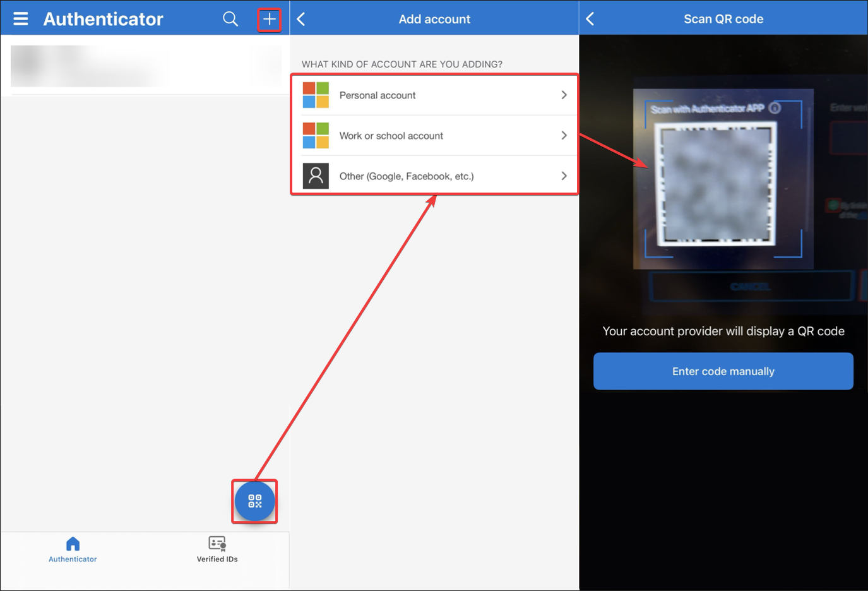Open chevron on Personal account row
868x591 pixels.
click(x=564, y=95)
